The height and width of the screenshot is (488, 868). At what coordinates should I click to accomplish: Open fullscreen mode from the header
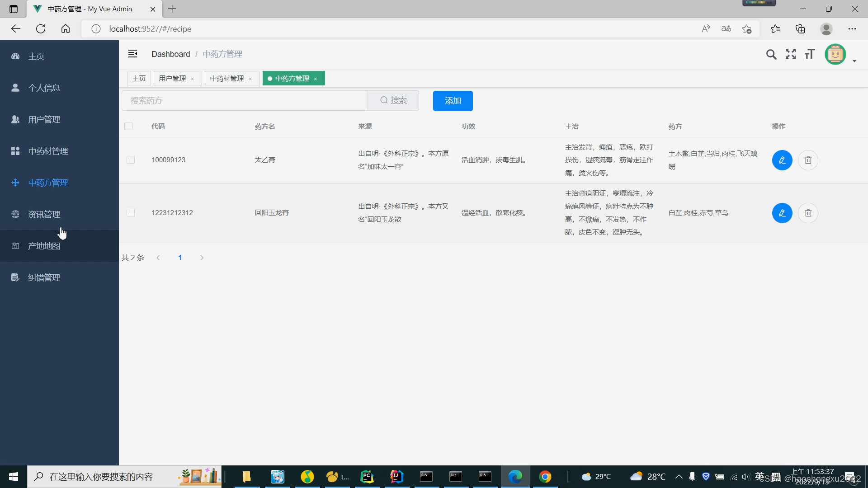(790, 54)
